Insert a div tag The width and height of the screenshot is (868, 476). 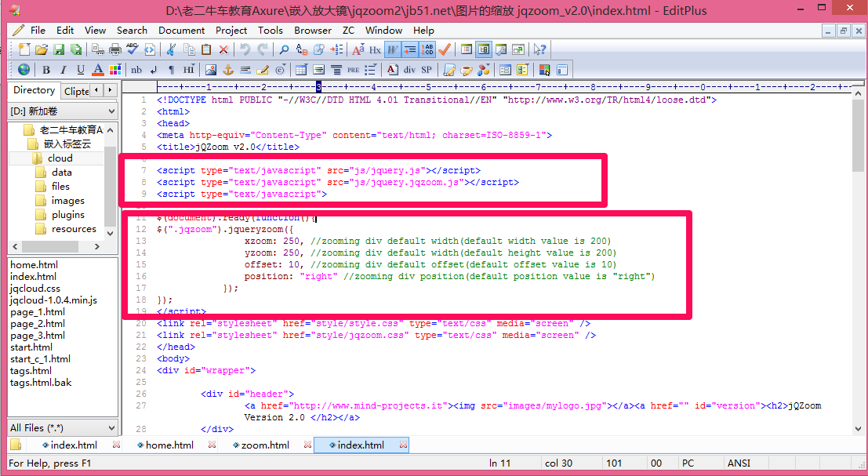click(409, 70)
